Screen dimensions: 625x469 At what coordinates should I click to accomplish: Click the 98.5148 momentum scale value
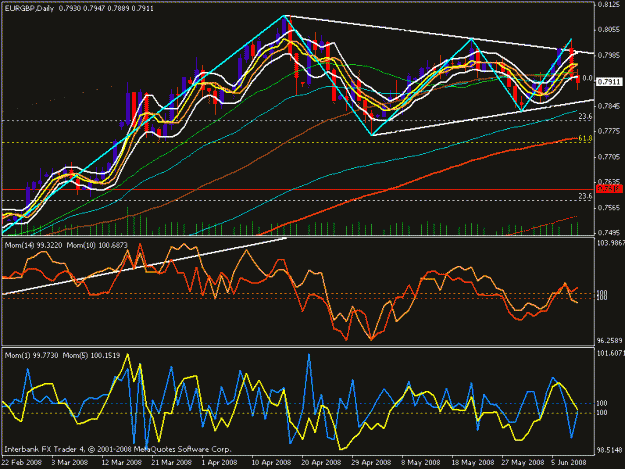(609, 450)
